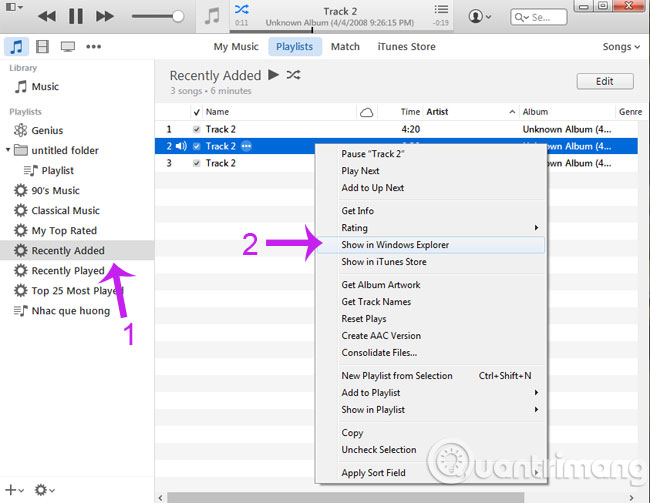
Task: Click the previous track rewind button
Action: [x=46, y=16]
